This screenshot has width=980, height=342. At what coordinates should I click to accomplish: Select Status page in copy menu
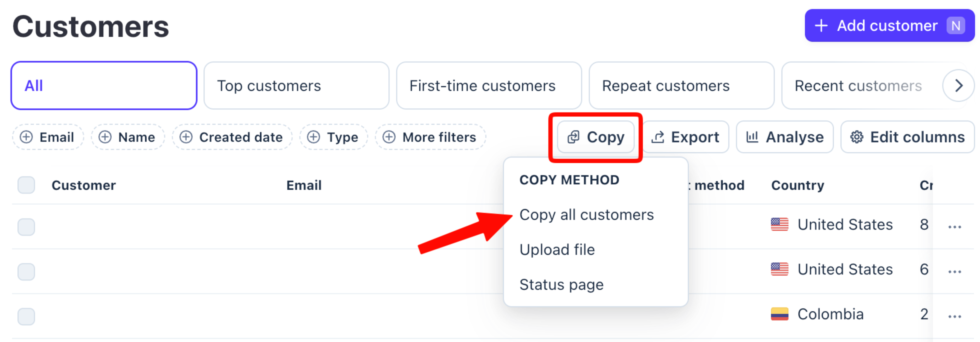tap(561, 285)
